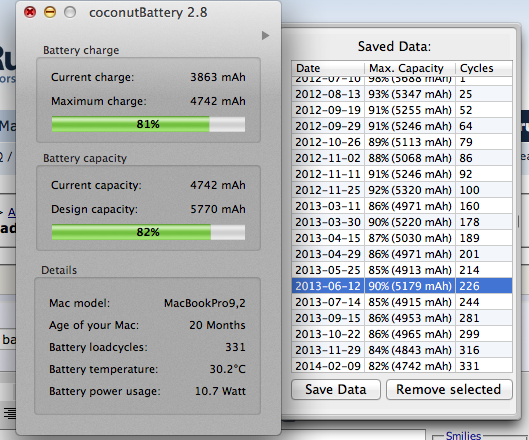
Task: Click the Battery loadcycles 331 value
Action: [x=235, y=347]
